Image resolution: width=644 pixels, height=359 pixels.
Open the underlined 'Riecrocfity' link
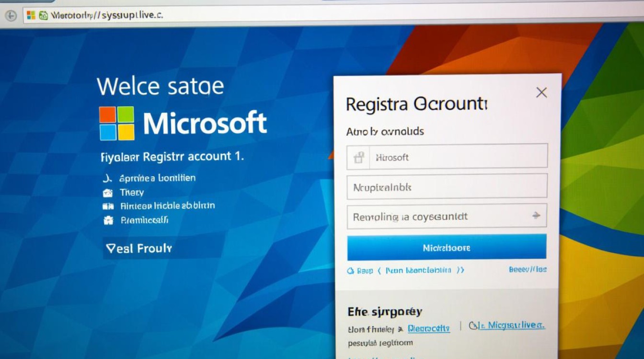click(x=429, y=329)
